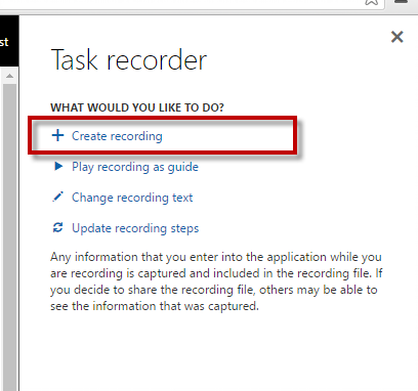
Task: Open the browser menu icon at top right
Action: tap(401, 1)
